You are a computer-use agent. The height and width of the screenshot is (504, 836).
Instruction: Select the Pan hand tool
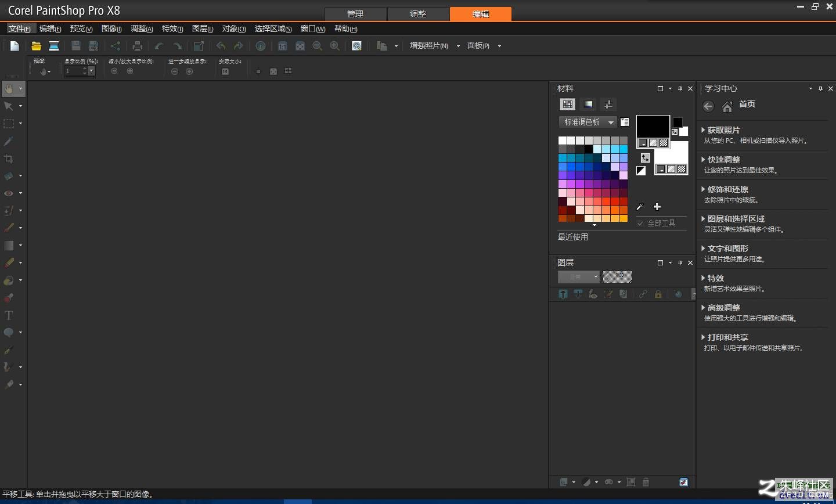click(x=9, y=89)
